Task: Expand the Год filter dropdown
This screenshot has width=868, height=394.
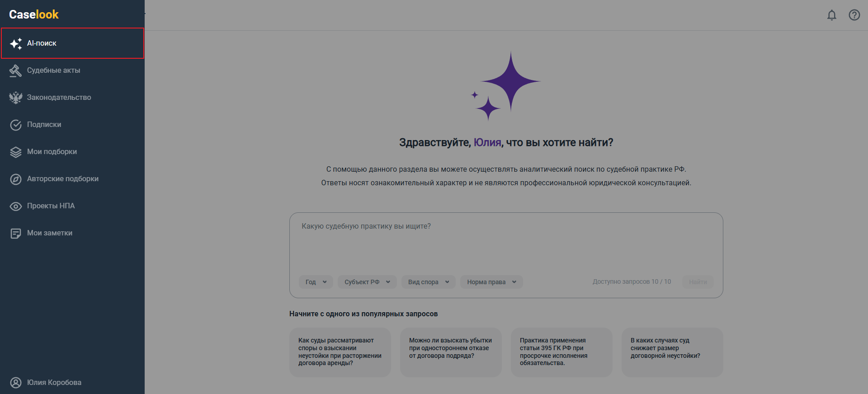Action: coord(316,282)
